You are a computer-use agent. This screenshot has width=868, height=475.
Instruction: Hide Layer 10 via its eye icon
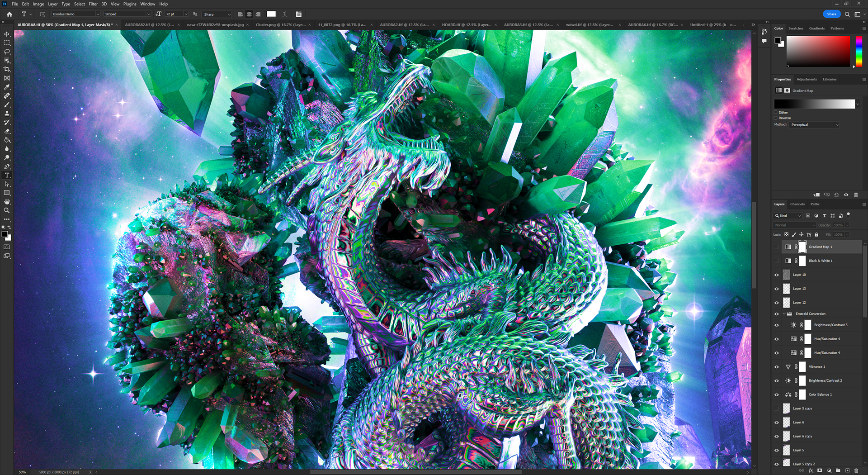pos(777,275)
